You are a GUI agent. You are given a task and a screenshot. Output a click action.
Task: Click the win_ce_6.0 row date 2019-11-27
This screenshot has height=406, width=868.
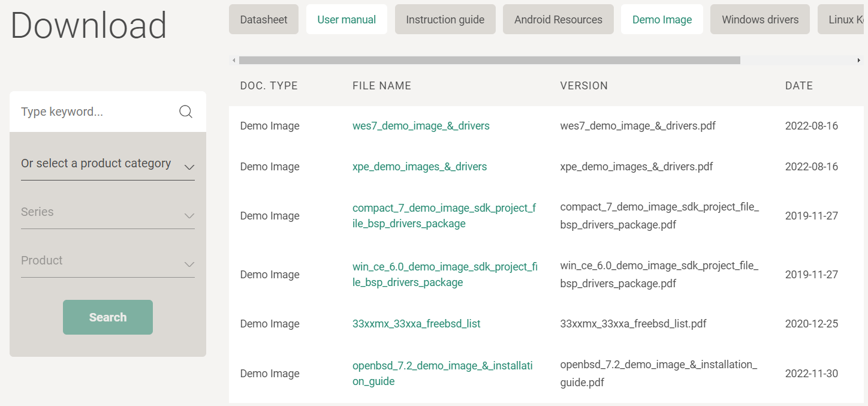812,275
